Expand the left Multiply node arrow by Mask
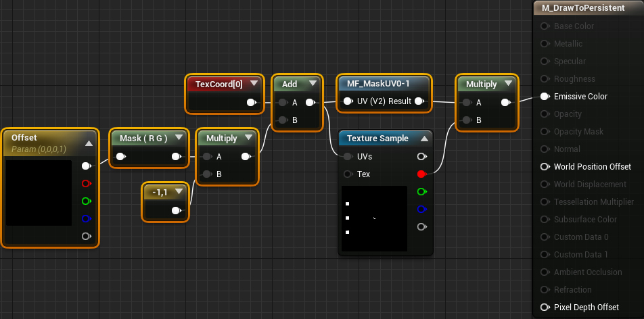Viewport: 644px width, 319px height. pos(248,138)
